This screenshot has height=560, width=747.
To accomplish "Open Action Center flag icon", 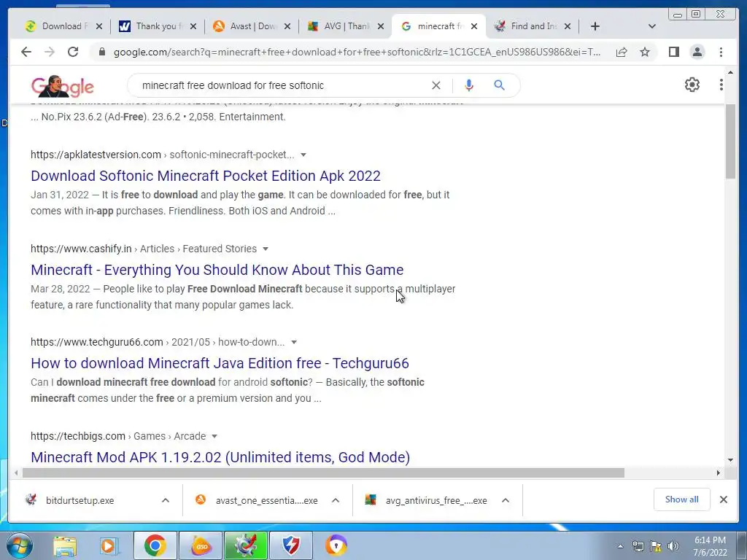I will [656, 546].
